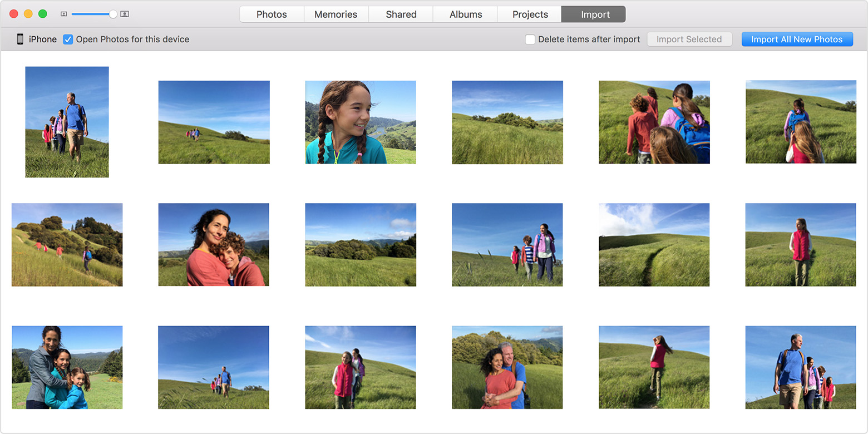
Task: Select close-up photo of smiling girl with braids
Action: 360,122
